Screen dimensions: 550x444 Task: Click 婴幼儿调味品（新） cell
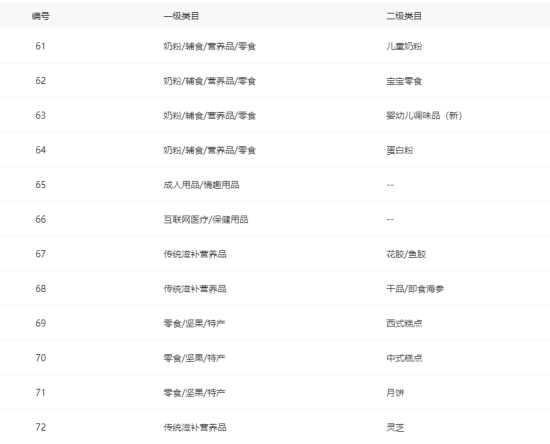424,115
